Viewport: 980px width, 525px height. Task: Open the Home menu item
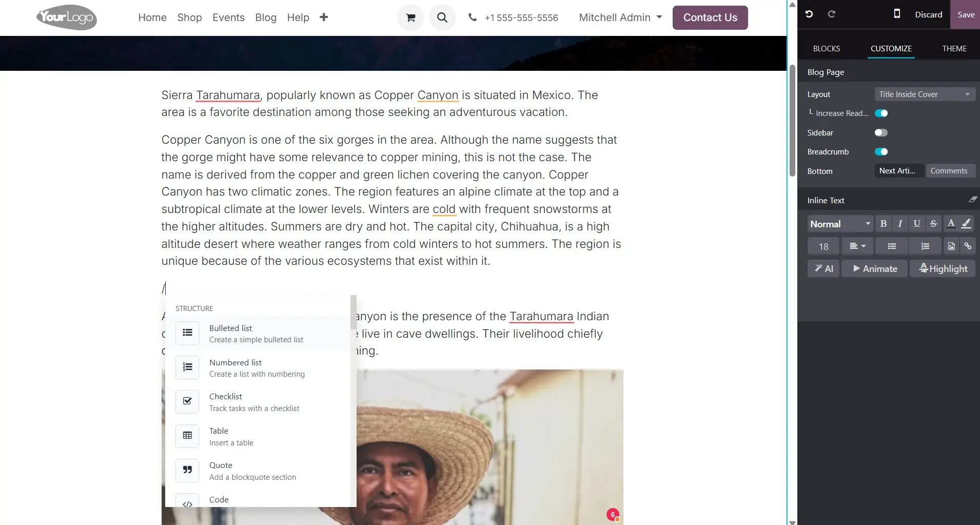(x=152, y=17)
